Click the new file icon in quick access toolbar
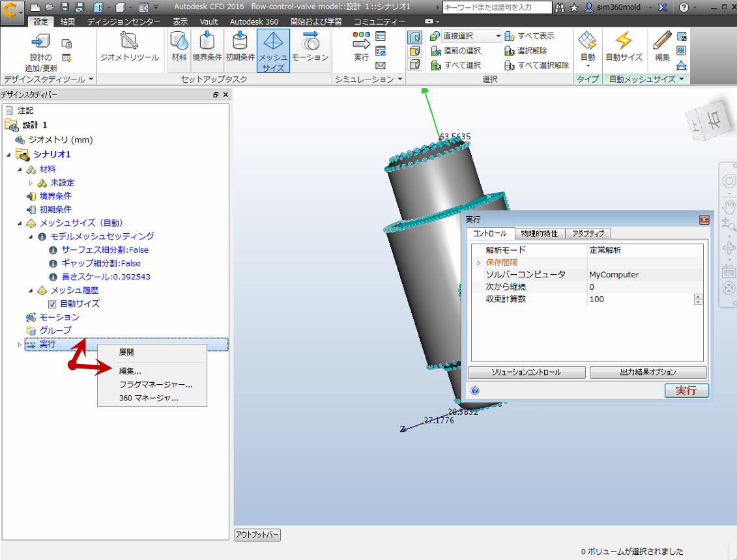The width and height of the screenshot is (737, 560). (x=35, y=7)
